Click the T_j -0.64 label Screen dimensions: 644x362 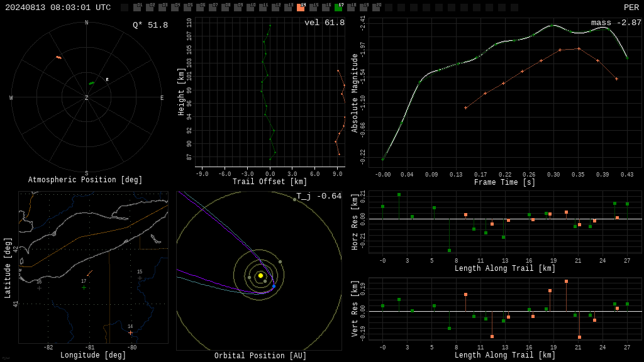319,196
